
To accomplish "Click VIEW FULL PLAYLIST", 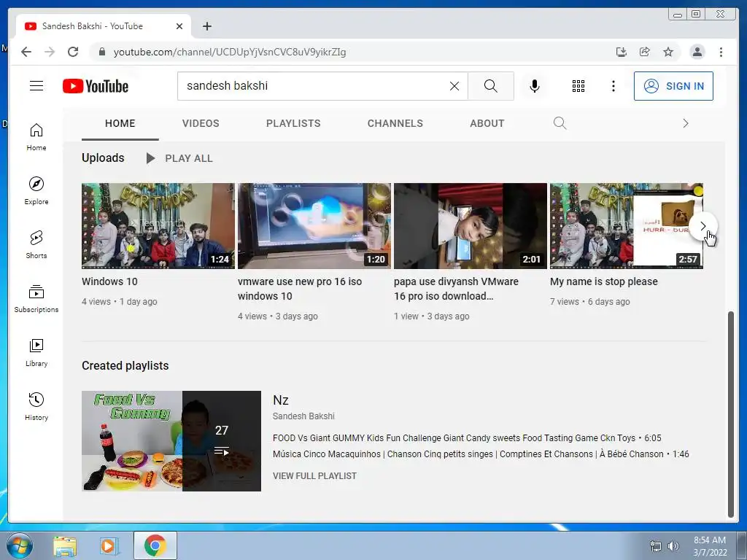I will point(314,475).
